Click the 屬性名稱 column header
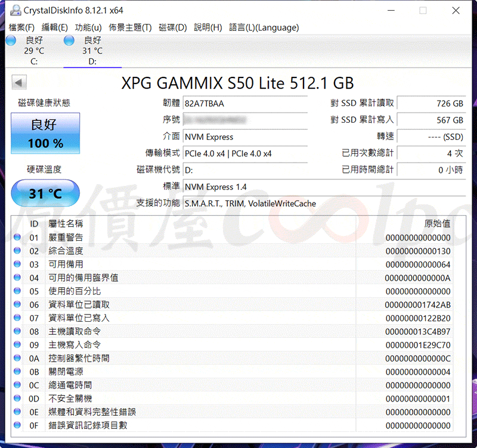Viewport: 477px width, 448px height. (x=66, y=223)
